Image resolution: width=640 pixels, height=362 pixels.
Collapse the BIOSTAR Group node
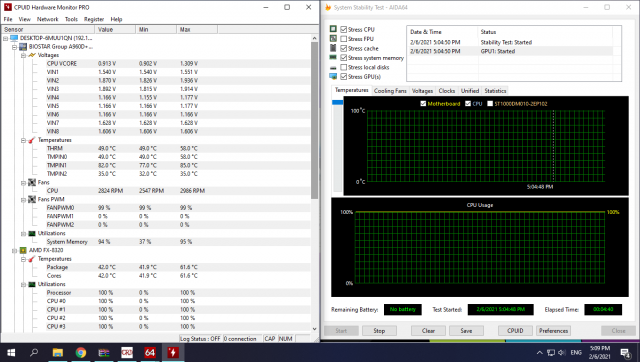14,47
